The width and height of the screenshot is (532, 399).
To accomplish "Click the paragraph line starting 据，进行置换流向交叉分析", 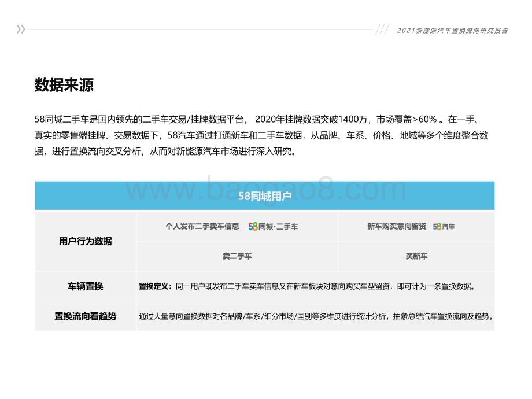I will click(167, 152).
